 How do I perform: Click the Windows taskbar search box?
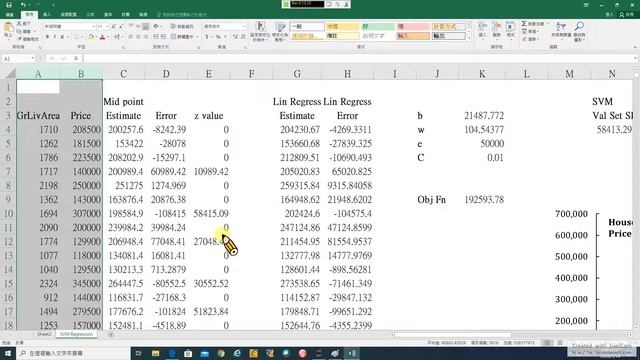point(73,353)
